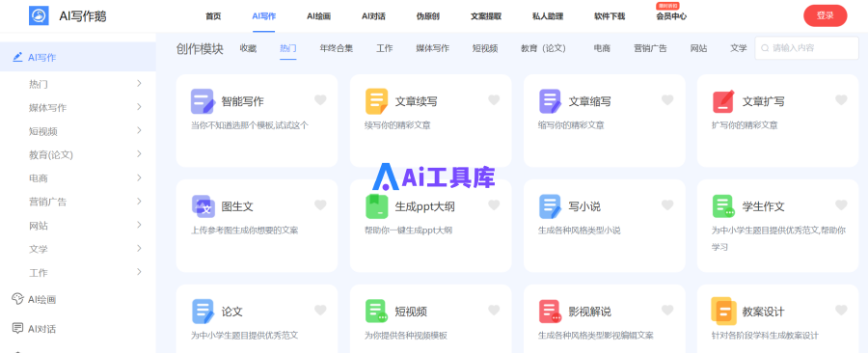Open the 智能写作 card icon
Viewport: 868px width, 353px height.
(x=203, y=102)
